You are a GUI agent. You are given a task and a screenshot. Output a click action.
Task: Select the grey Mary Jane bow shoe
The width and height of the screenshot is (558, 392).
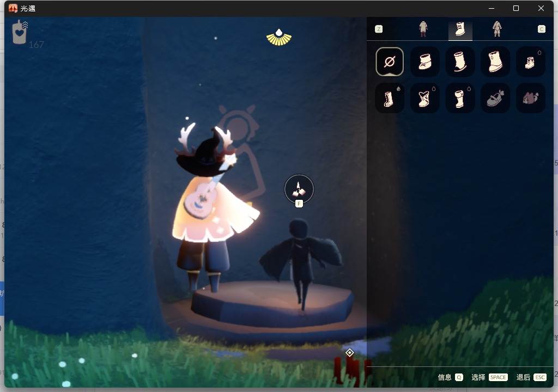(x=495, y=98)
